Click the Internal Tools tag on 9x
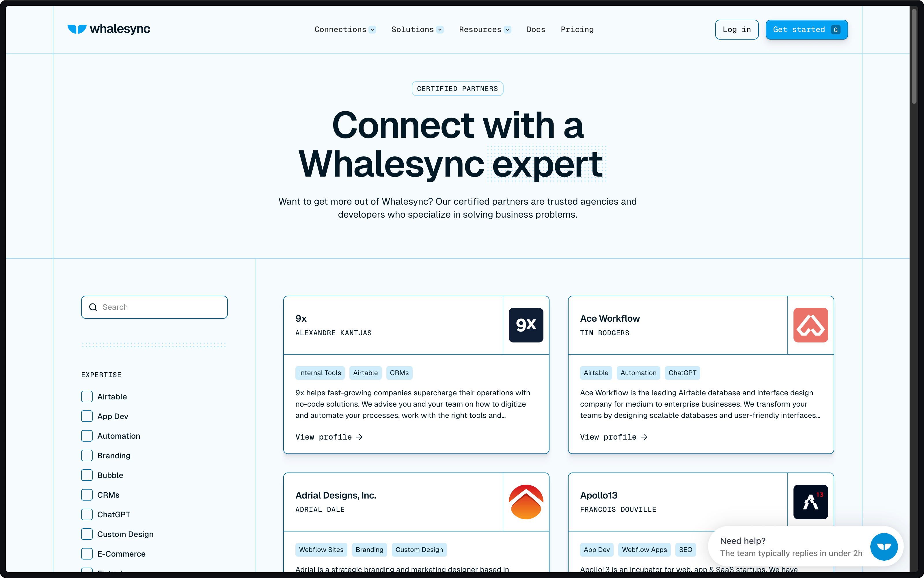924x578 pixels. click(x=320, y=373)
